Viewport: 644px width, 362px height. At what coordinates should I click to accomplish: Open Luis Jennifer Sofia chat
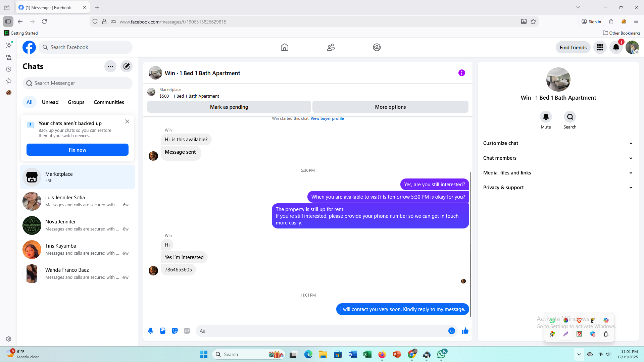[78, 201]
